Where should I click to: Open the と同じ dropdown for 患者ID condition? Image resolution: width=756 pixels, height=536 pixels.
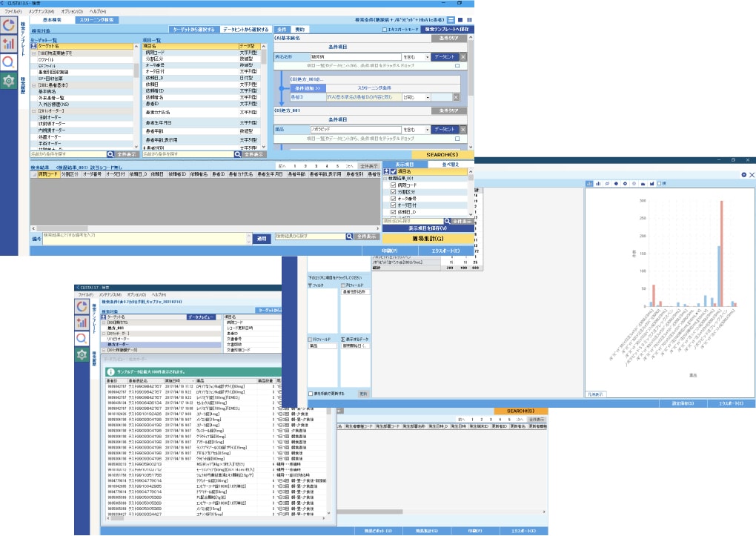(x=428, y=96)
